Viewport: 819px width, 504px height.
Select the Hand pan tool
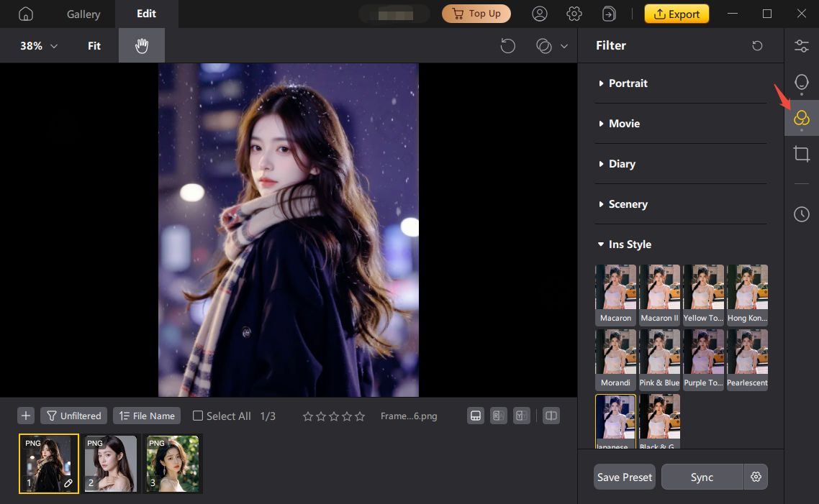141,45
